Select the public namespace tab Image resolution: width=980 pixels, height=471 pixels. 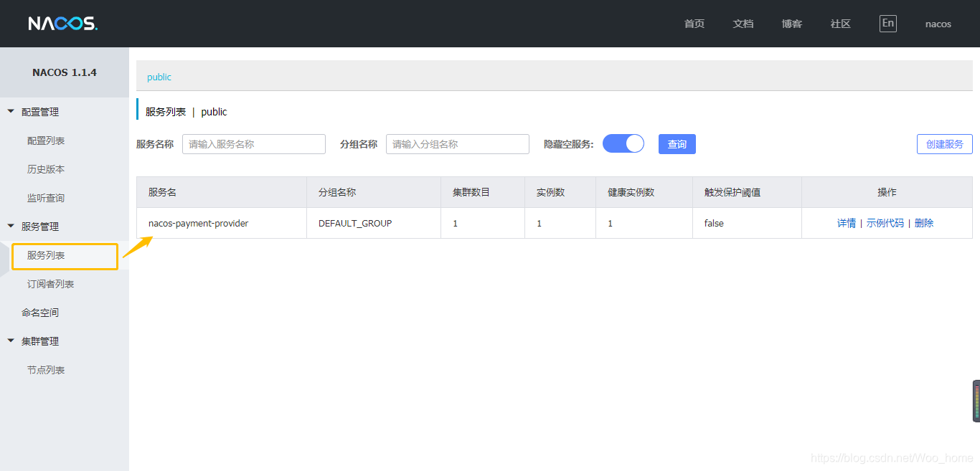[159, 77]
